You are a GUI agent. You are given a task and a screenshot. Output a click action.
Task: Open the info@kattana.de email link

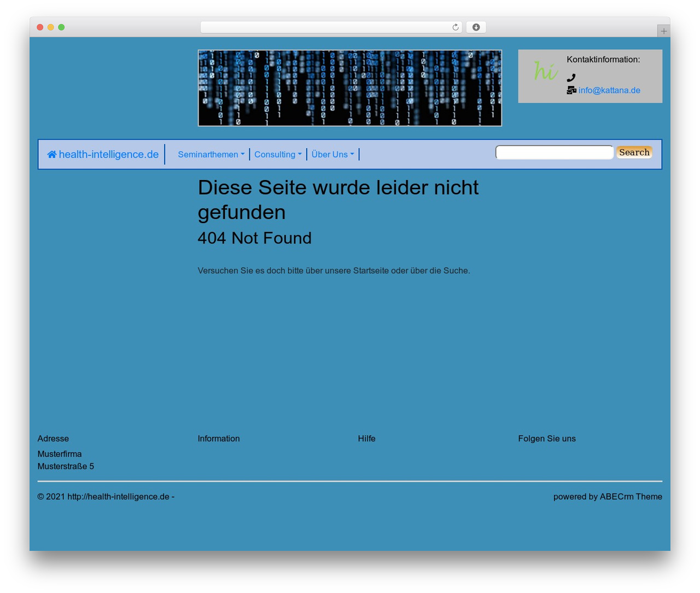609,90
